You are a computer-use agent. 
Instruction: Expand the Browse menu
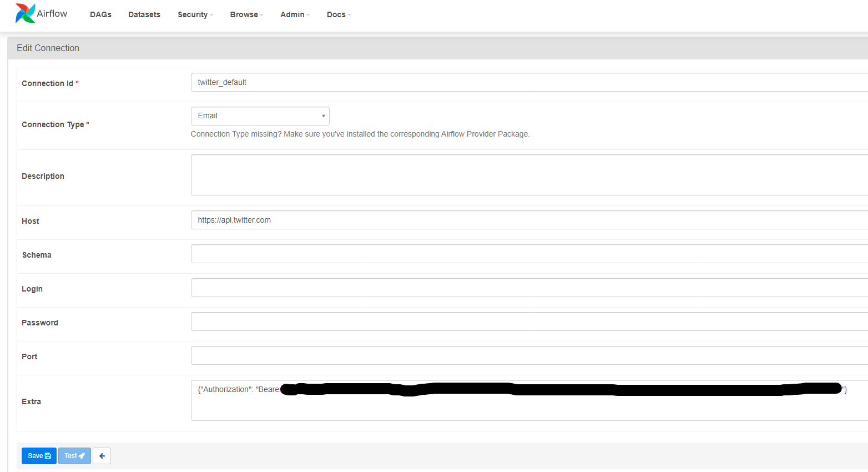click(247, 14)
